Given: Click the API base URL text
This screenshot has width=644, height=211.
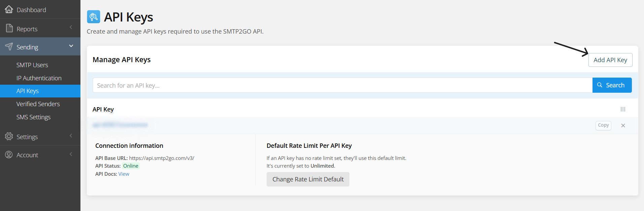Looking at the screenshot, I should pyautogui.click(x=162, y=158).
